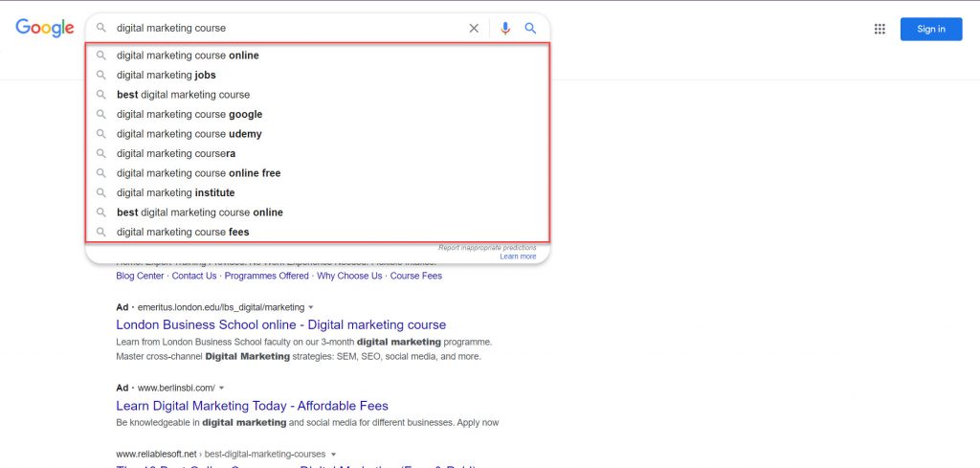Image resolution: width=980 pixels, height=468 pixels.
Task: Select suggestion best digital marketing course online
Action: [x=318, y=212]
